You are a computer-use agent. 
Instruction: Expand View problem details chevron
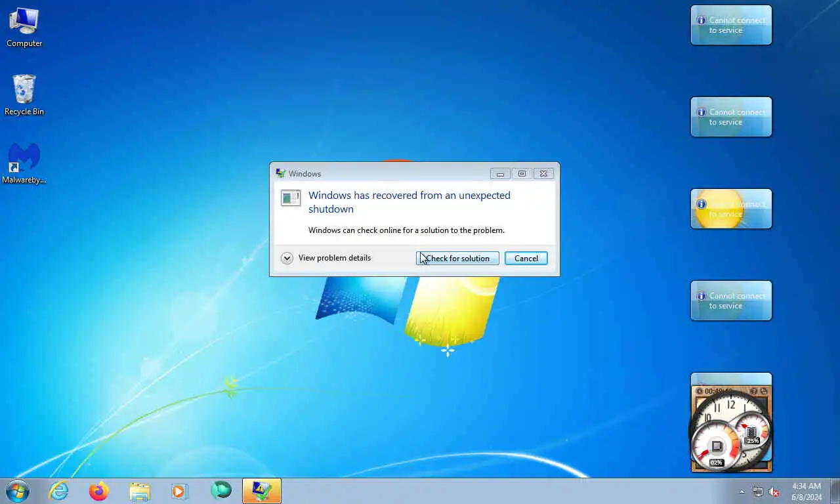(x=287, y=258)
